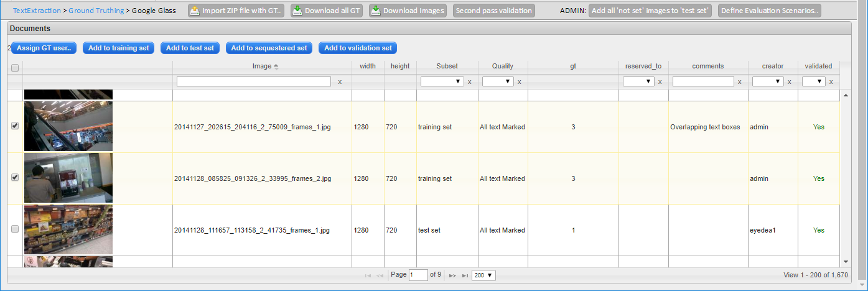Open the Subset filter dropdown
Screen dimensions: 868x291
point(441,81)
